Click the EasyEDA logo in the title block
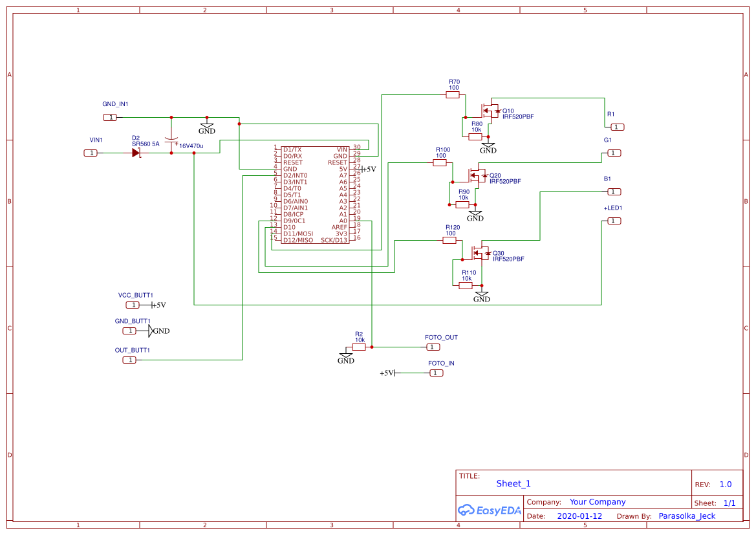756x535 pixels. tap(490, 510)
